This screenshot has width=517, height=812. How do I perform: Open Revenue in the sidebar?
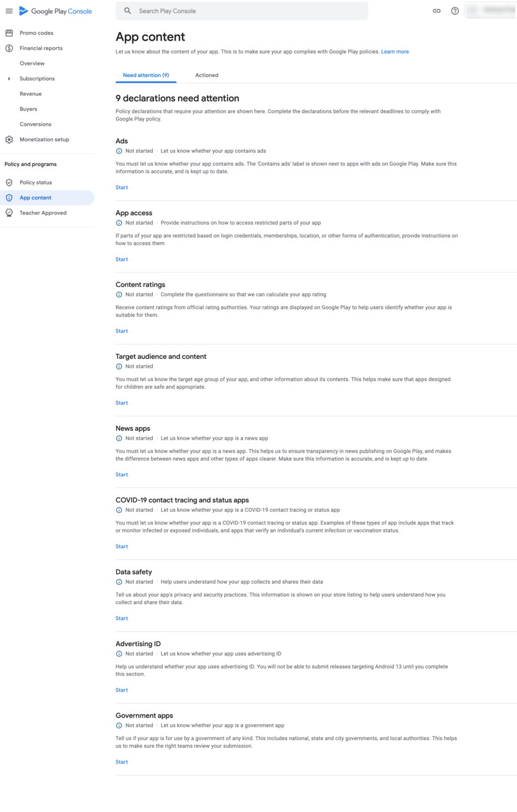point(31,94)
